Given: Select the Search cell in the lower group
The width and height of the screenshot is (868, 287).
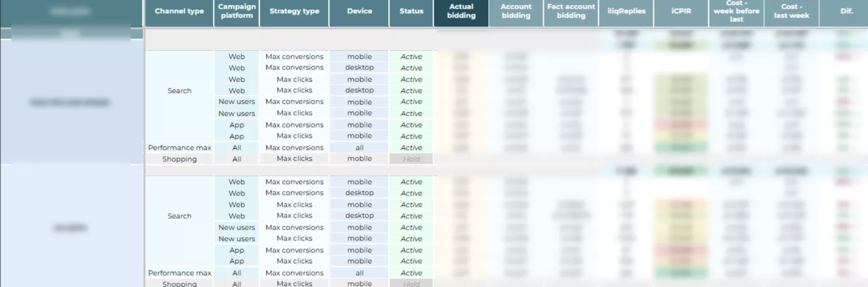Looking at the screenshot, I should [x=179, y=216].
